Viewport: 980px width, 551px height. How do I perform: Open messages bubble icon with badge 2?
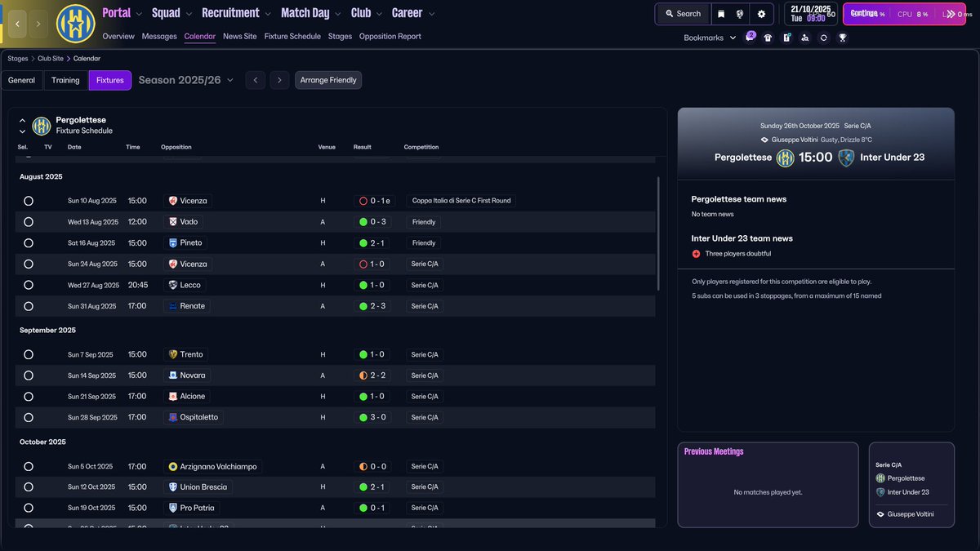click(x=750, y=38)
